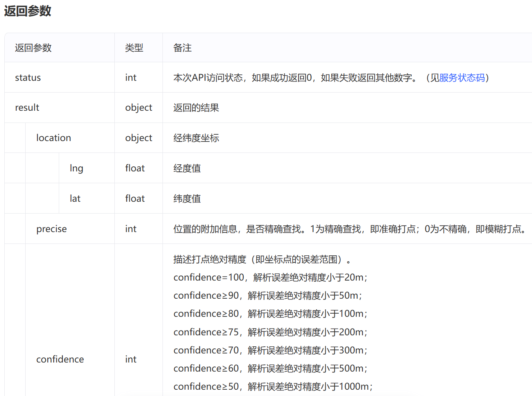Click the confidence≥70 line

coord(271,350)
